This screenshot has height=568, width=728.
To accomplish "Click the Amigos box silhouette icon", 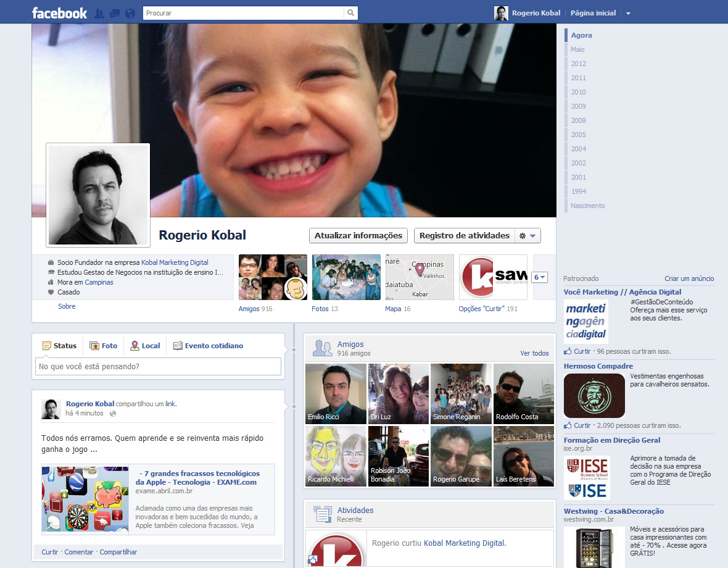I will click(x=322, y=348).
